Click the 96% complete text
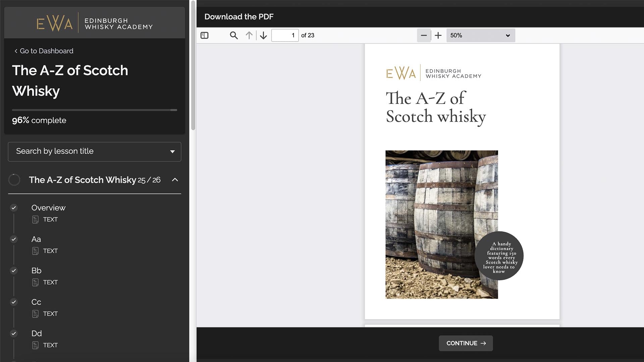 39,120
